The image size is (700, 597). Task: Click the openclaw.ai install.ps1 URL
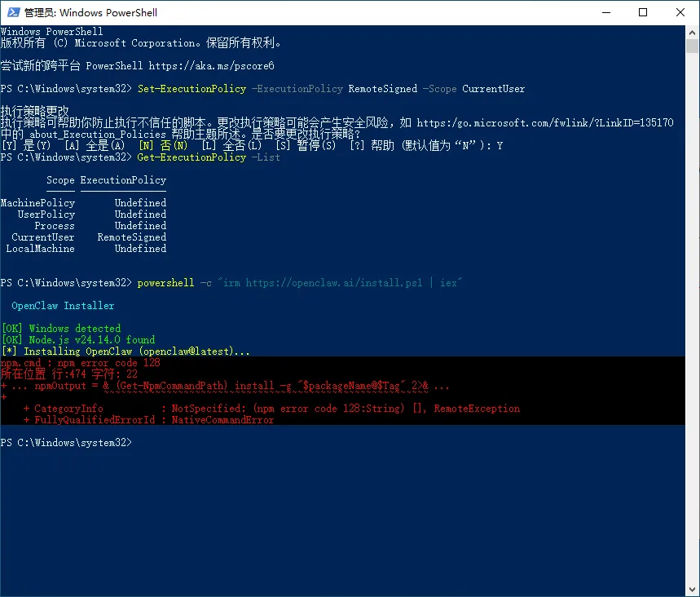pos(334,283)
